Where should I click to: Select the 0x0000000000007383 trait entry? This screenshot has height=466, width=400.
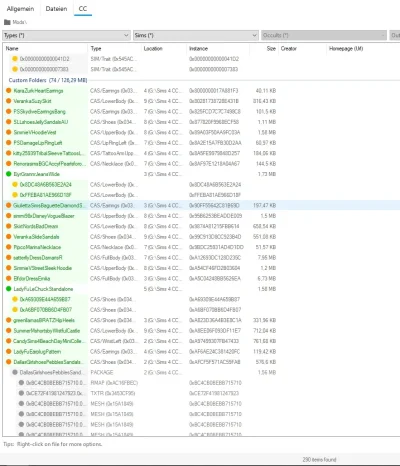[x=44, y=69]
